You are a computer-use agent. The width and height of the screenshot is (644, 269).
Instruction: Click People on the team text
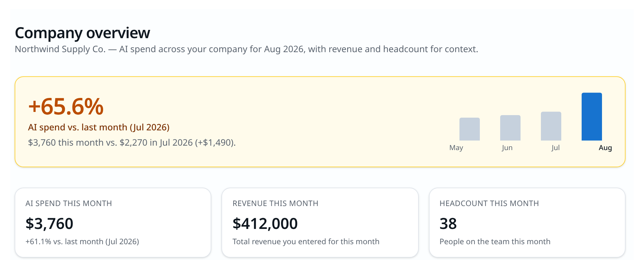pyautogui.click(x=495, y=242)
